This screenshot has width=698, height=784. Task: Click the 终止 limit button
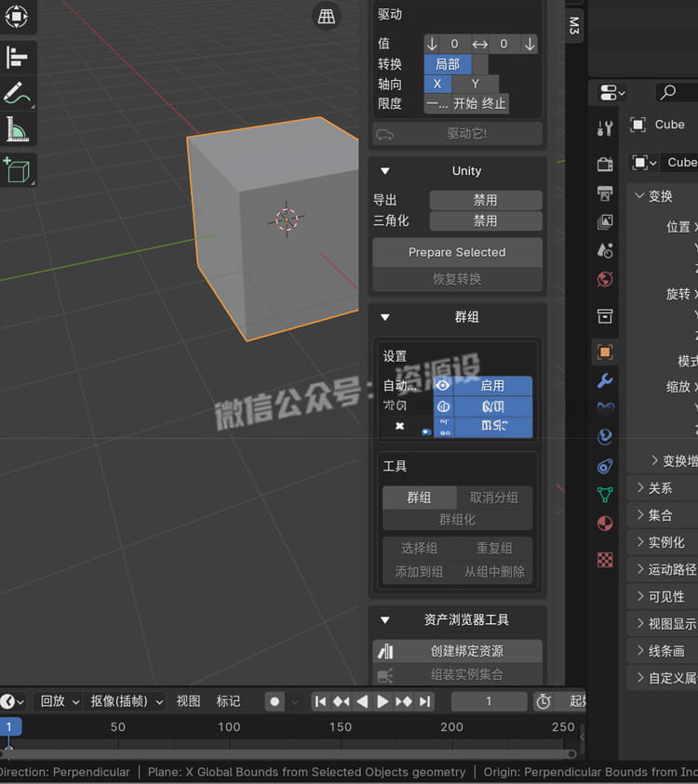coord(494,103)
